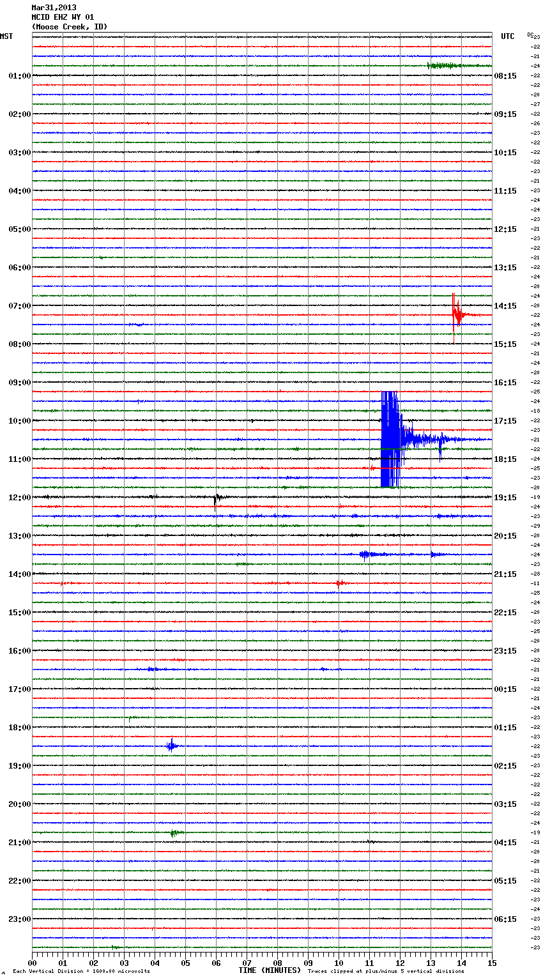Select the green tremor signal on the 00:45 trace
The height and width of the screenshot is (980, 543).
[x=447, y=66]
